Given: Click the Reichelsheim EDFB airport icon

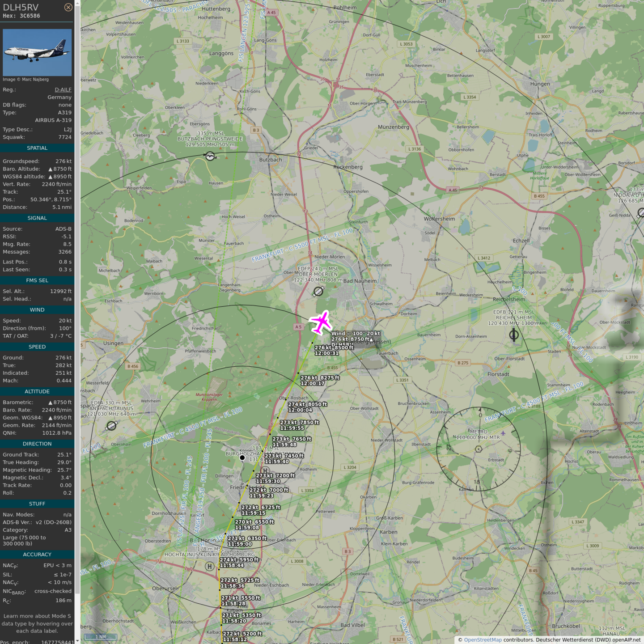Looking at the screenshot, I should pyautogui.click(x=514, y=334).
